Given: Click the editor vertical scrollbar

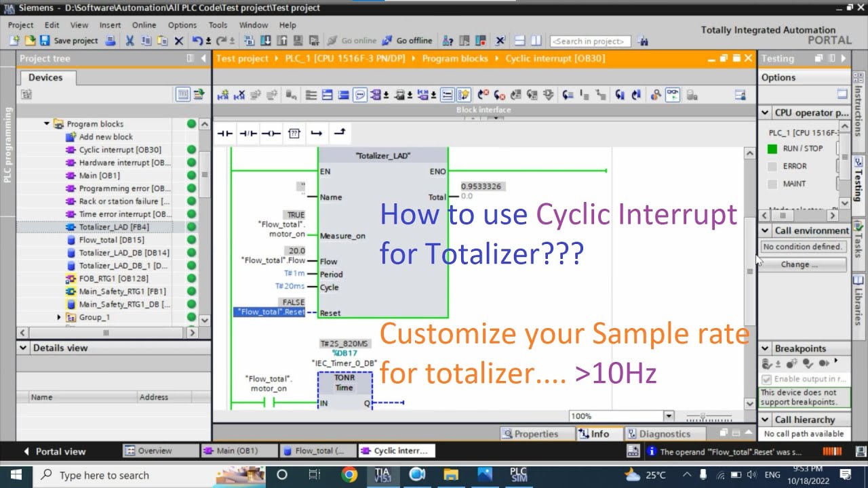Looking at the screenshot, I should 750,271.
